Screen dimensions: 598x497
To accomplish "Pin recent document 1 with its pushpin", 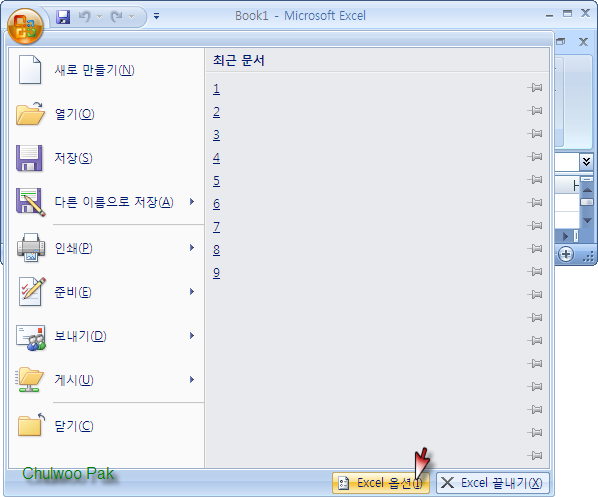I will point(535,88).
